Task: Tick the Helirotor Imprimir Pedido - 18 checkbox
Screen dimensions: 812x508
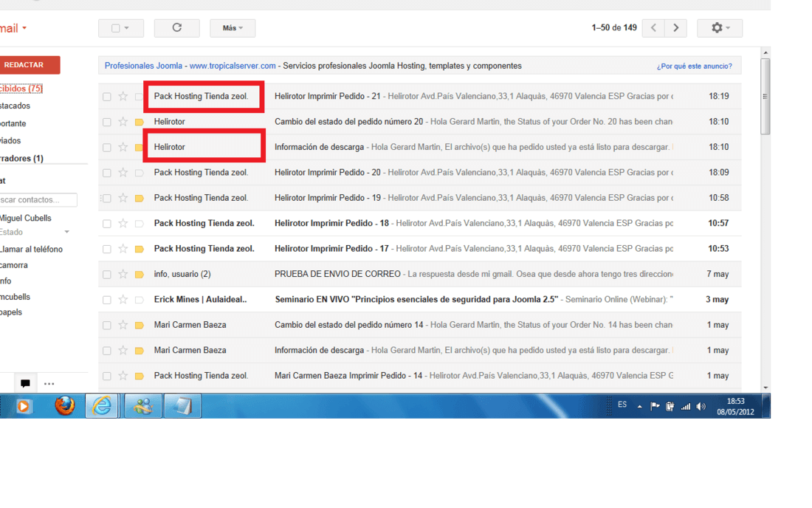Action: [x=107, y=224]
